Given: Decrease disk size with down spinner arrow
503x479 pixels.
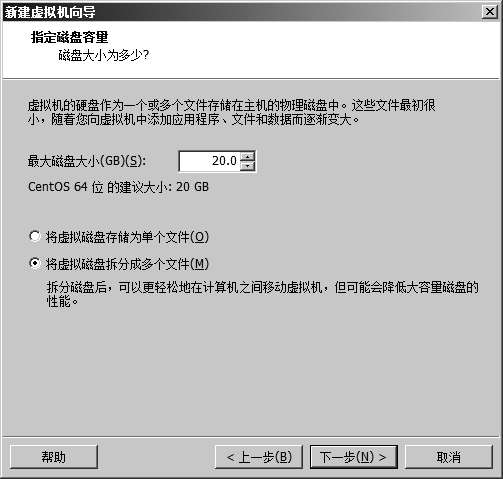Looking at the screenshot, I should click(x=247, y=166).
